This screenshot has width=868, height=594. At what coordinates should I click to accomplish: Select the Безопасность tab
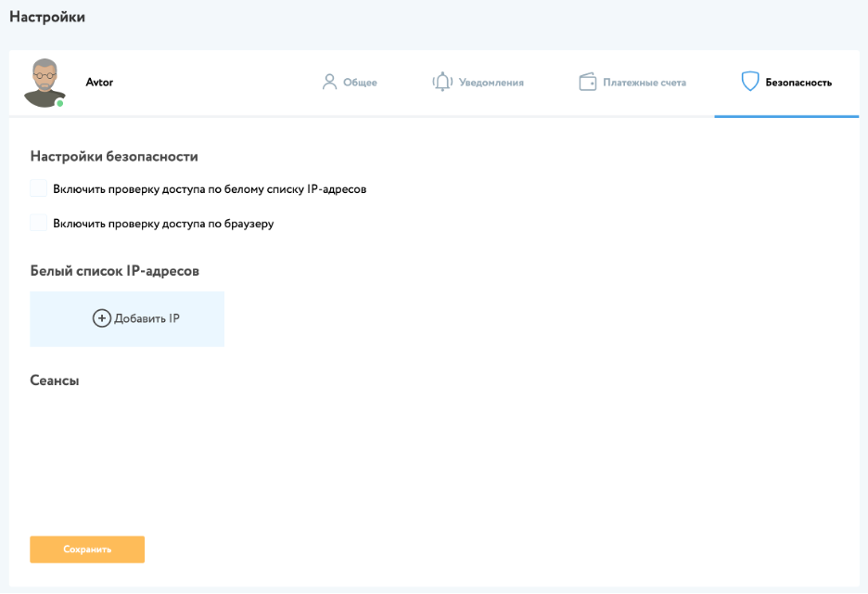pyautogui.click(x=798, y=83)
